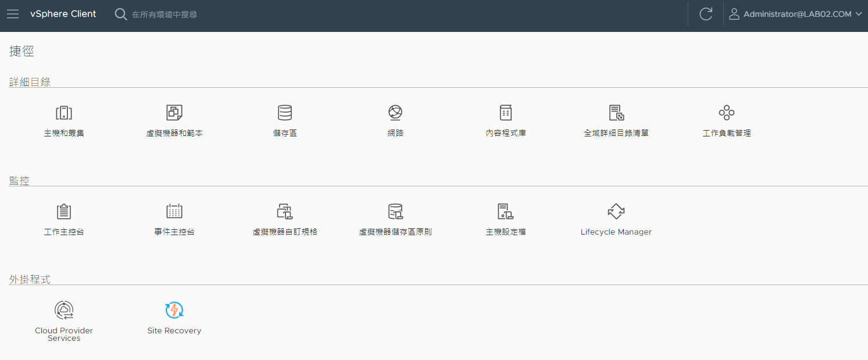Open the 虛擬機器儲存區原則 icon

coord(395,211)
